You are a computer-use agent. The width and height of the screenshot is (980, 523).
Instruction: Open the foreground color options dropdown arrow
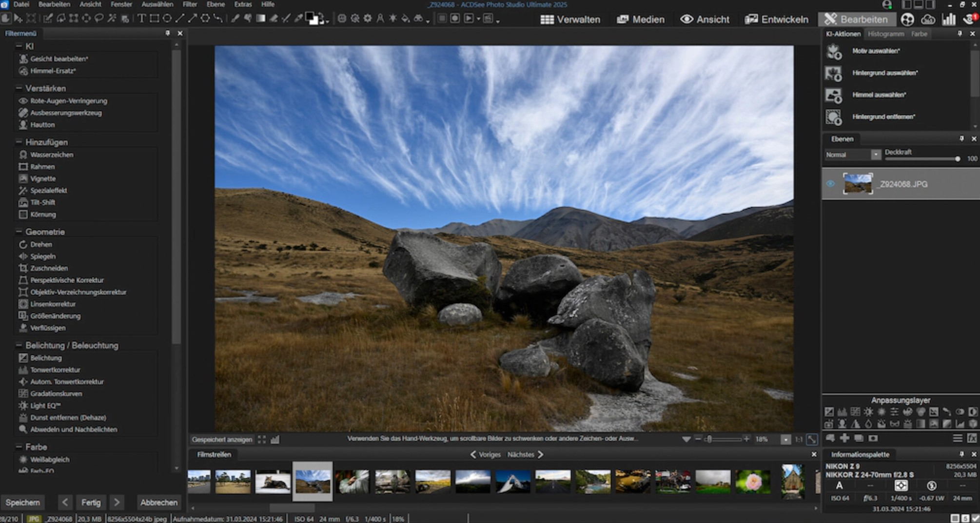(x=327, y=22)
